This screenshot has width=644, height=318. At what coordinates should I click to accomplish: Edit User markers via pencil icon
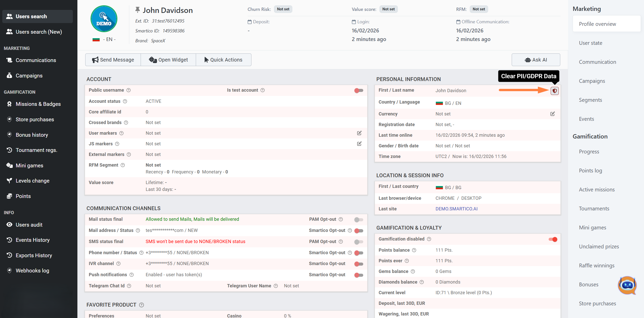coord(359,133)
